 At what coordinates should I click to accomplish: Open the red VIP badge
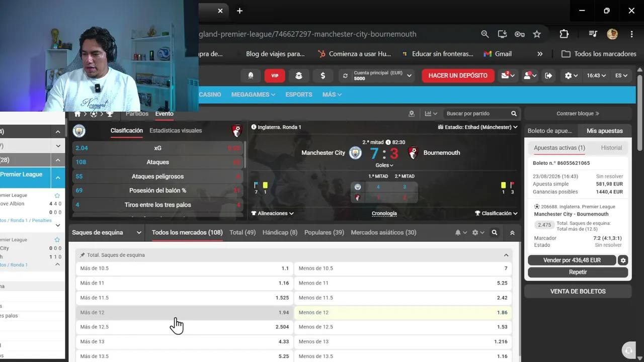275,75
